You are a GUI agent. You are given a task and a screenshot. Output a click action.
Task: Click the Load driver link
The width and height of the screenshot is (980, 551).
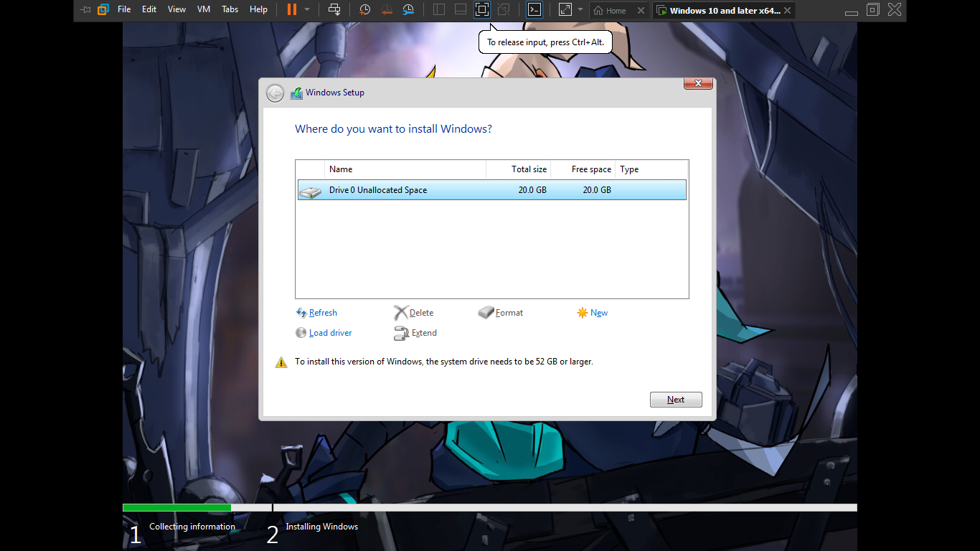tap(331, 333)
